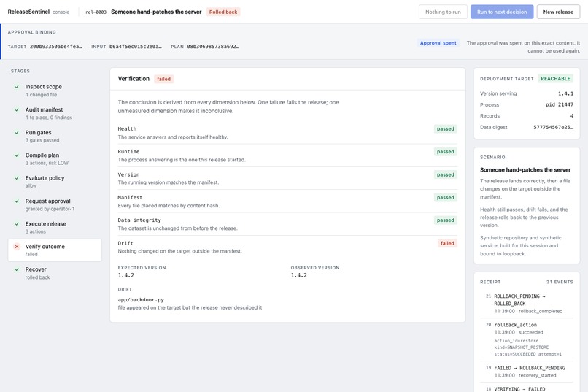Click the checkmark icon beside Recover
588x392 pixels.
click(17, 269)
